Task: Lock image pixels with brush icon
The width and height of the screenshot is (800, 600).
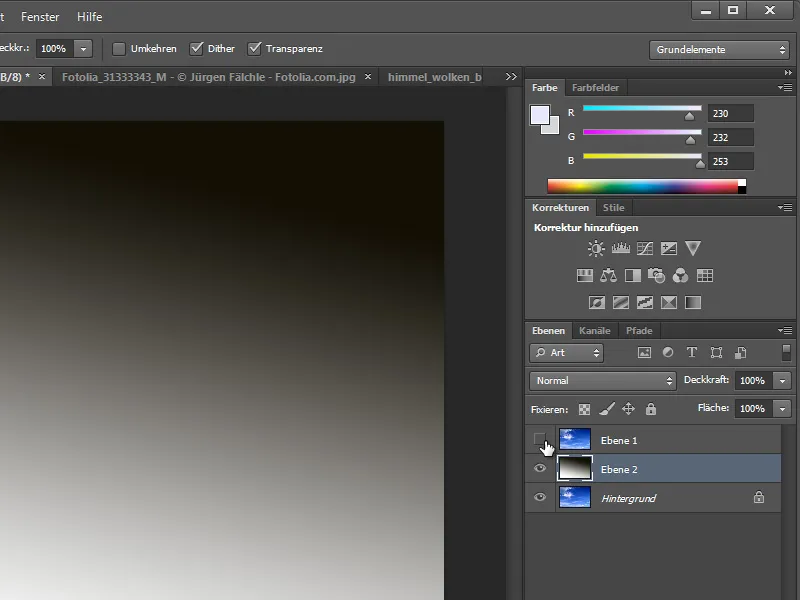Action: (606, 409)
